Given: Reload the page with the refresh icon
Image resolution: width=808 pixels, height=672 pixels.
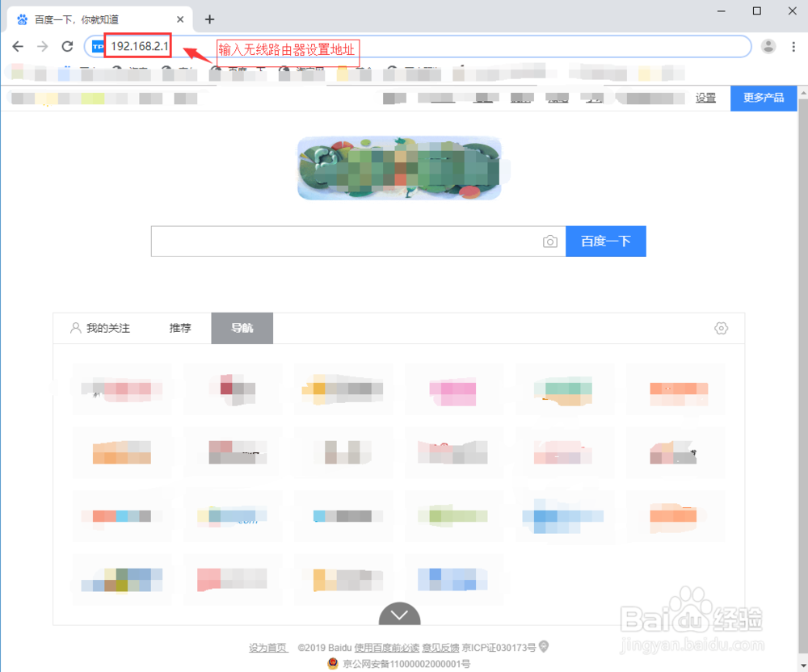Looking at the screenshot, I should (68, 46).
